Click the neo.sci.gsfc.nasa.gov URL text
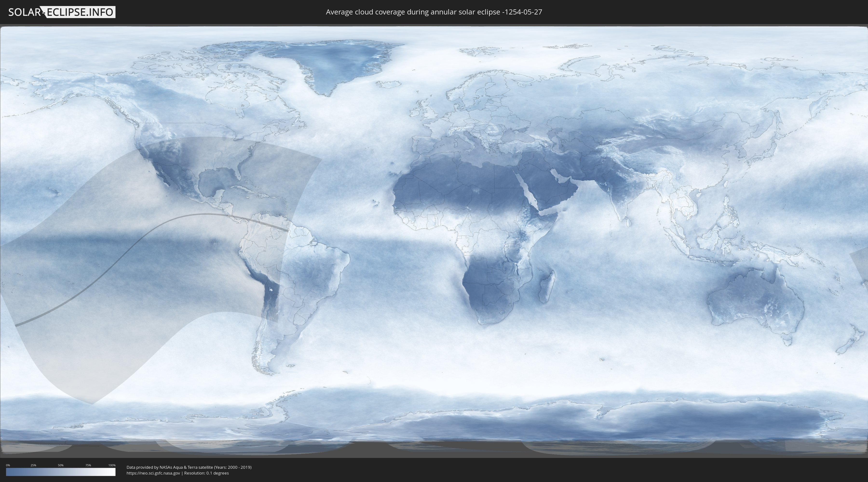Image resolution: width=868 pixels, height=482 pixels. 153,473
